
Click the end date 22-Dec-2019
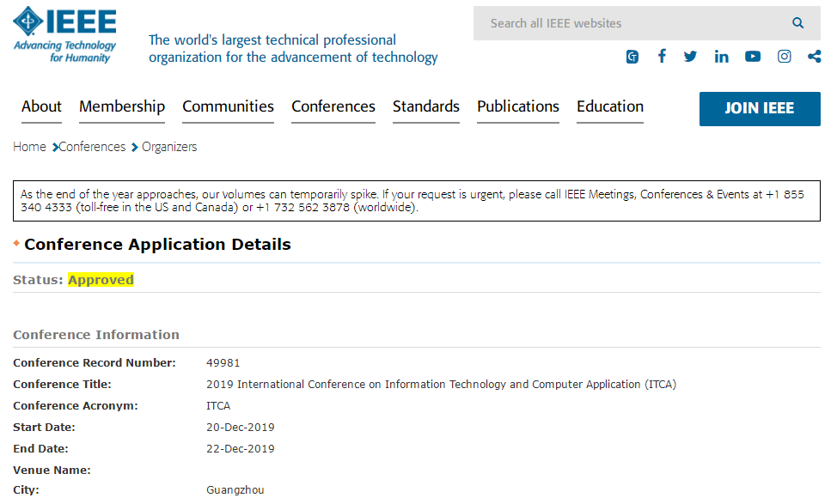click(241, 448)
